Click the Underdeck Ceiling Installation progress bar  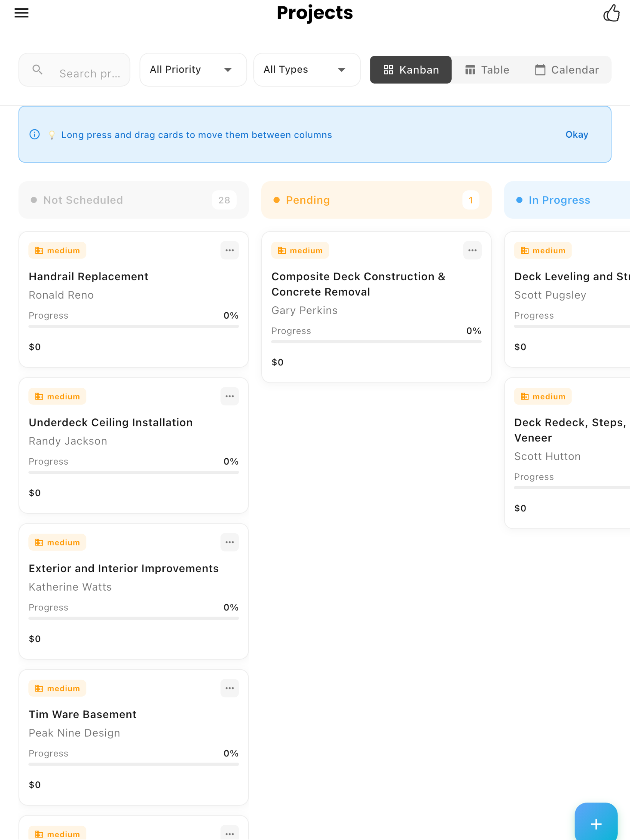coord(134,472)
